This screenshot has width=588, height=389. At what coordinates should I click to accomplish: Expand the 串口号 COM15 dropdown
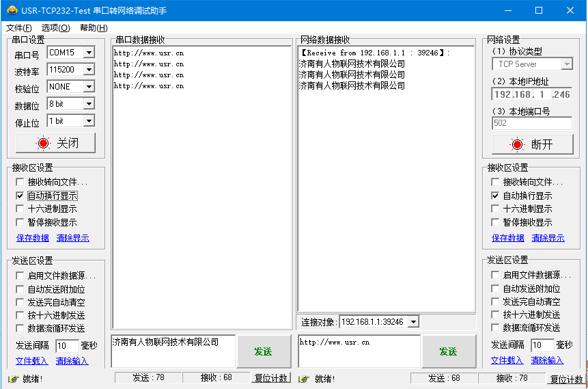pyautogui.click(x=89, y=53)
